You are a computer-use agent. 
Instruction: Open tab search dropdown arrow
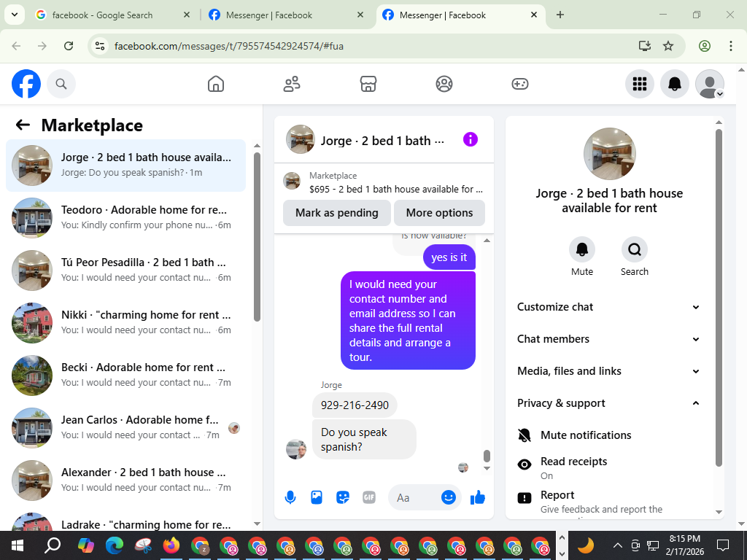click(x=15, y=15)
